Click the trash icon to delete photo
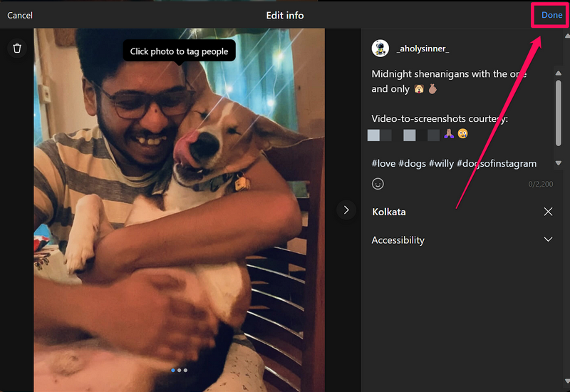The height and width of the screenshot is (392, 570). [17, 48]
